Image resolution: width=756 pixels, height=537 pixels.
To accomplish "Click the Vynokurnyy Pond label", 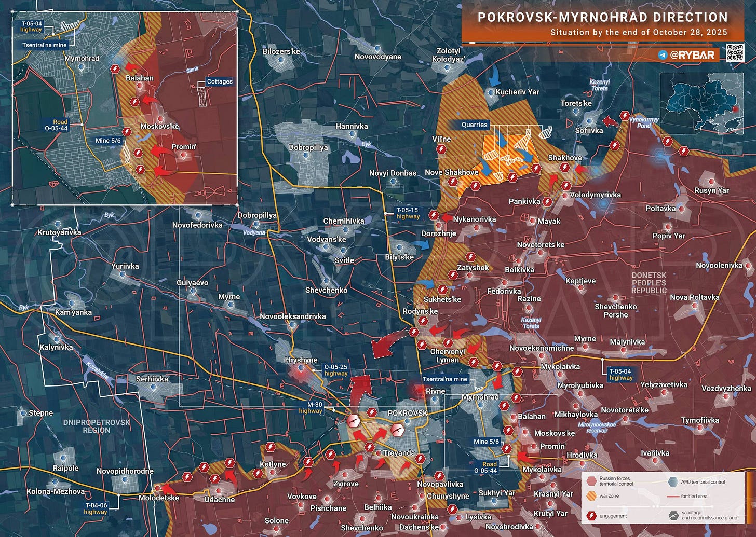I will 643,122.
